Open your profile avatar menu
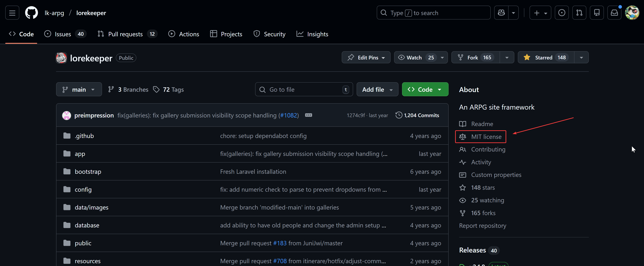644x266 pixels. pos(632,12)
